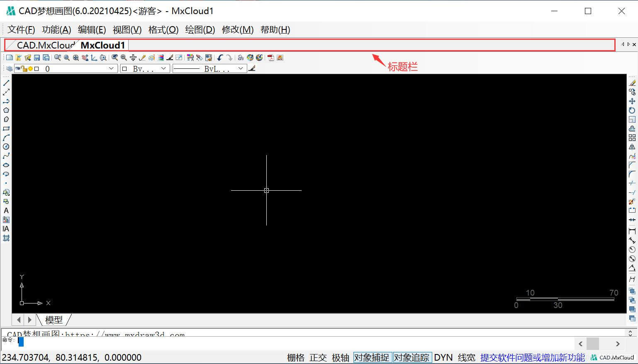The image size is (638, 364).
Task: Toggle 正交 ortho mode in status bar
Action: [x=318, y=357]
